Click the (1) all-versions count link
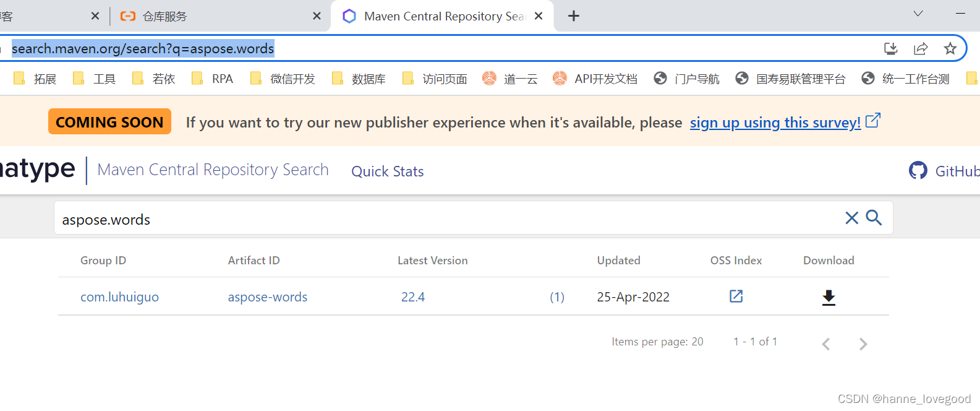The height and width of the screenshot is (411, 980). [557, 297]
